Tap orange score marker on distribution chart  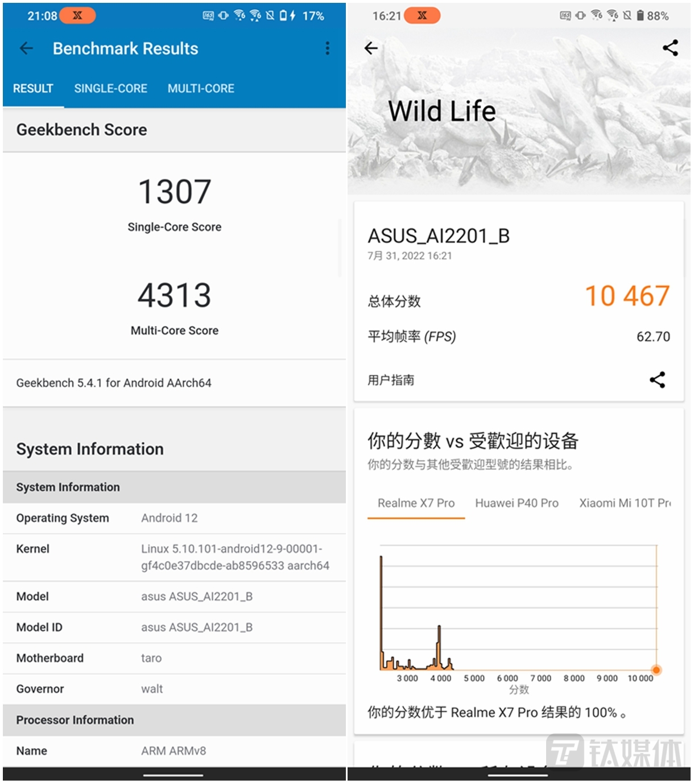point(656,670)
